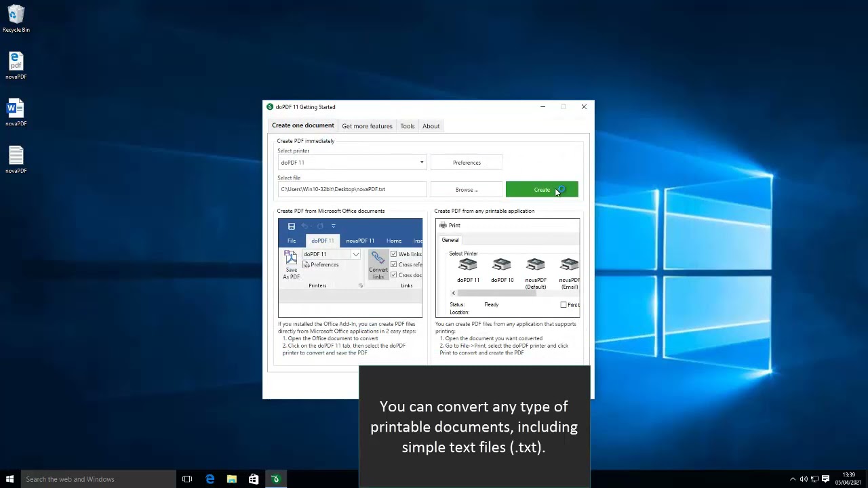868x488 pixels.
Task: Click the green Create button
Action: pyautogui.click(x=542, y=190)
